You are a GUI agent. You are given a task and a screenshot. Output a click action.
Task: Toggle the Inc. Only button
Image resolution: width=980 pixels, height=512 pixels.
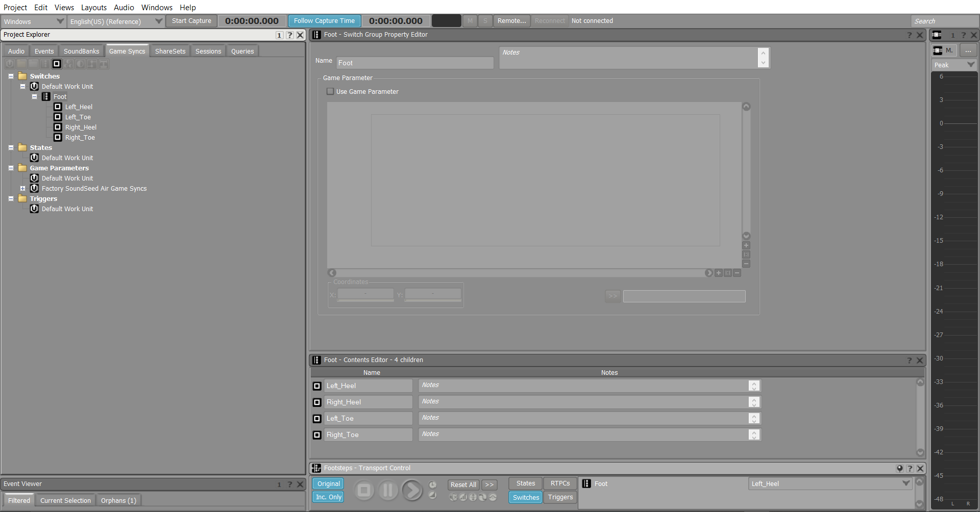pyautogui.click(x=328, y=497)
